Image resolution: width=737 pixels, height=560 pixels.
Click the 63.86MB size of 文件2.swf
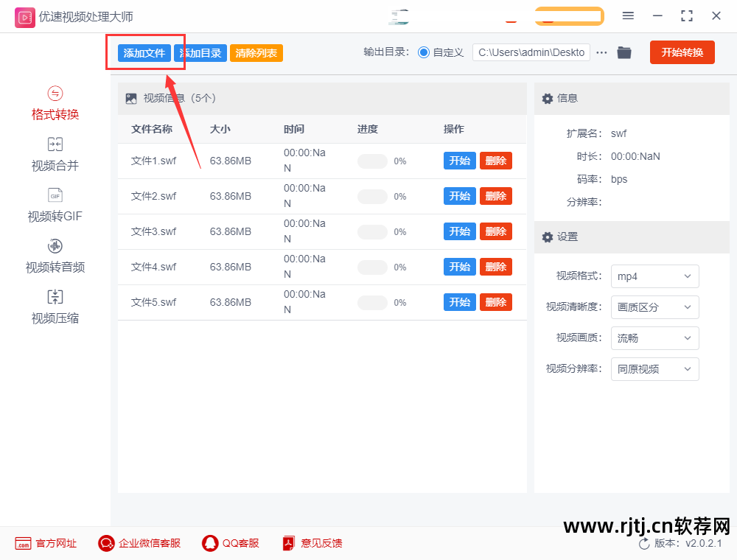pyautogui.click(x=230, y=196)
